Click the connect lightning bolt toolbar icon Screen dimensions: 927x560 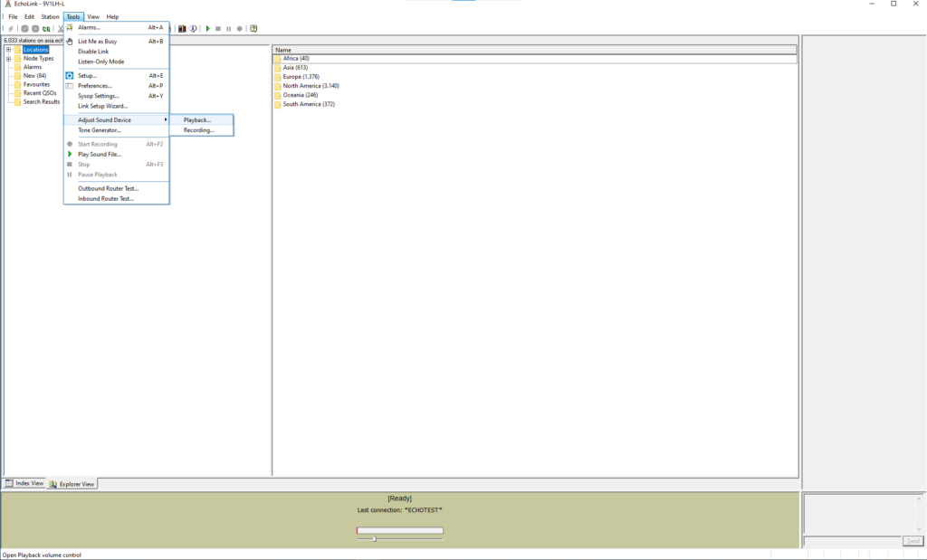coord(11,28)
